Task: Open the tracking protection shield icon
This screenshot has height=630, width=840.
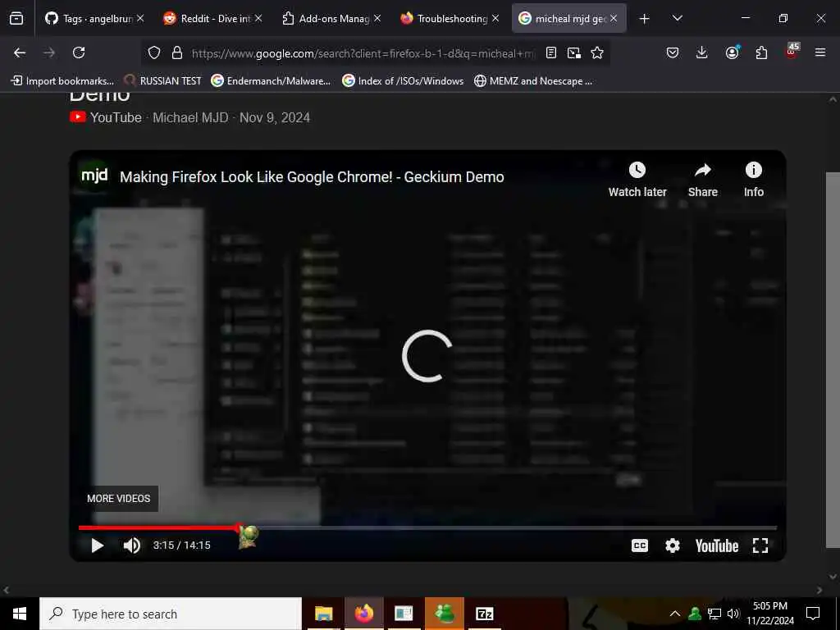Action: pos(154,52)
